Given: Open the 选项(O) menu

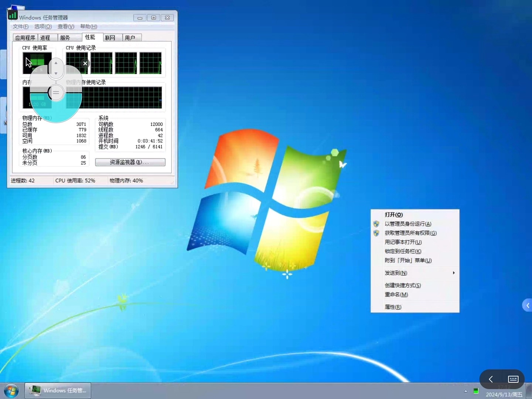Looking at the screenshot, I should coord(43,27).
